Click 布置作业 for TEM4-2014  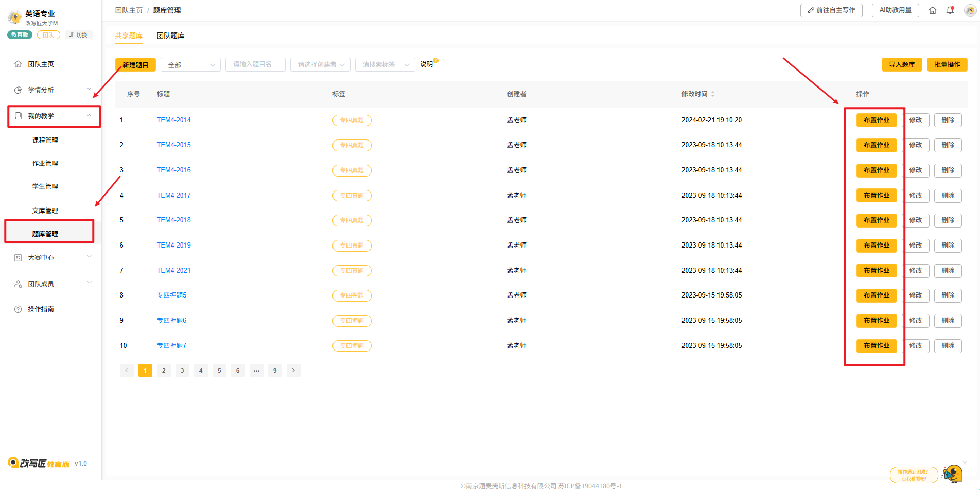876,120
